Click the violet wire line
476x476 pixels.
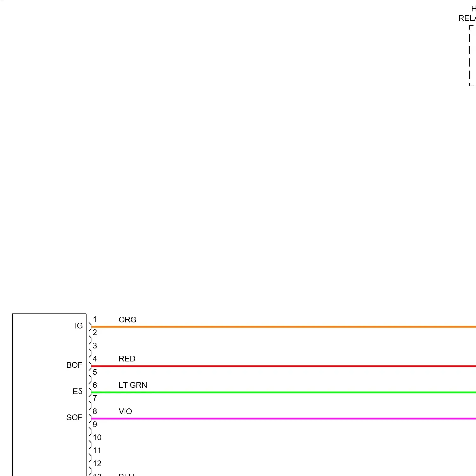(283, 419)
